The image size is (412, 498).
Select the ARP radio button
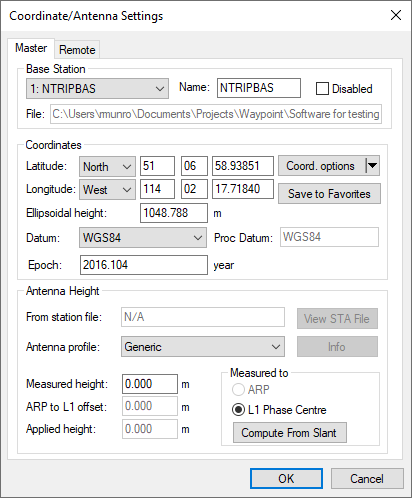click(x=238, y=389)
